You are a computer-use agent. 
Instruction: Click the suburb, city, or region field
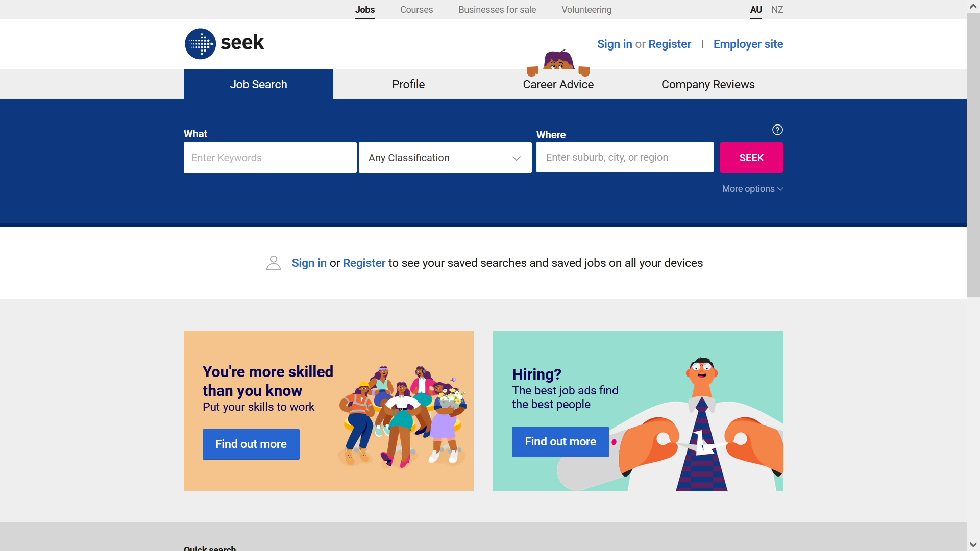pos(625,157)
